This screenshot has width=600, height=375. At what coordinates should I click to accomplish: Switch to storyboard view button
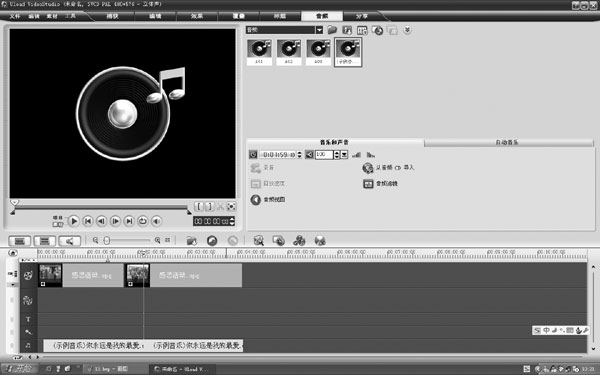click(x=20, y=241)
